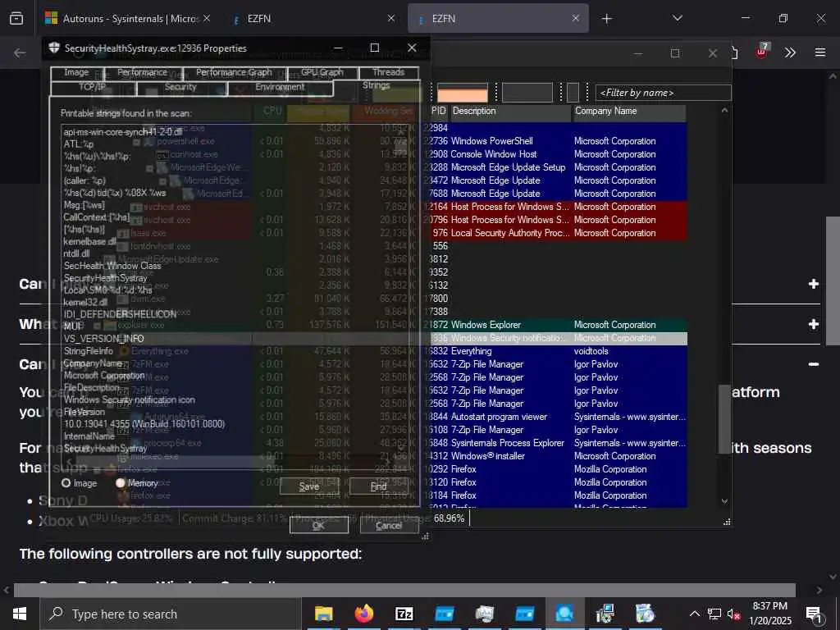Switch to the Performance tab

143,73
